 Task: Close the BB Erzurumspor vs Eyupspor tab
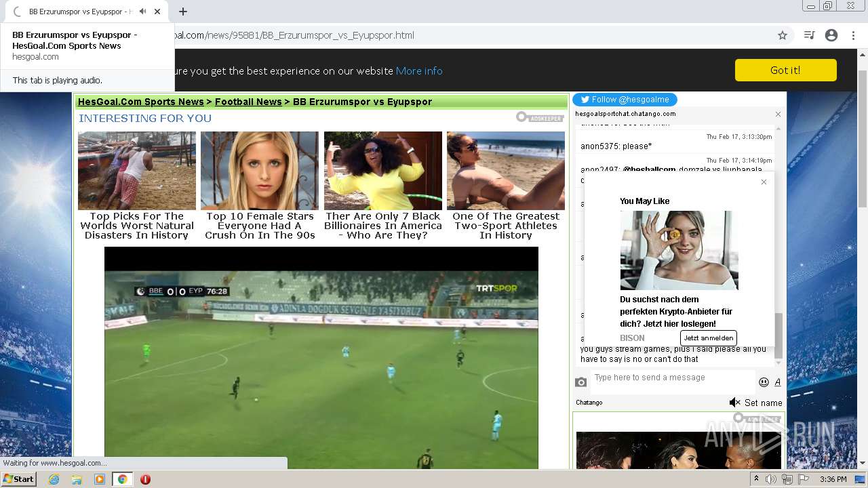[x=157, y=12]
